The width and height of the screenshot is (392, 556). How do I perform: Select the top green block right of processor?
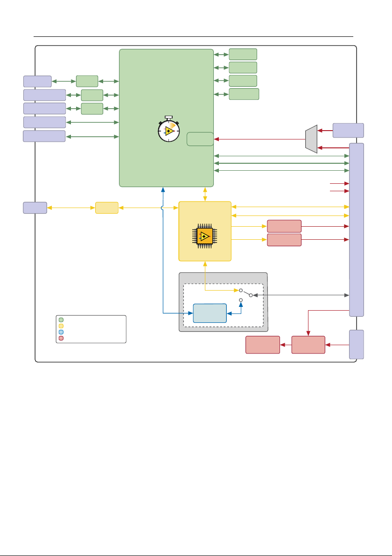click(243, 54)
